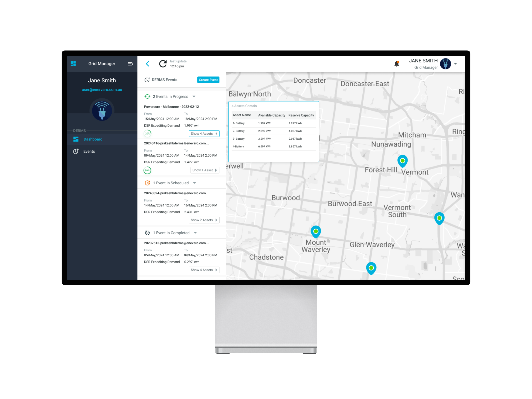
Task: Click the user@enervaro.com.au email link
Action: [x=102, y=90]
